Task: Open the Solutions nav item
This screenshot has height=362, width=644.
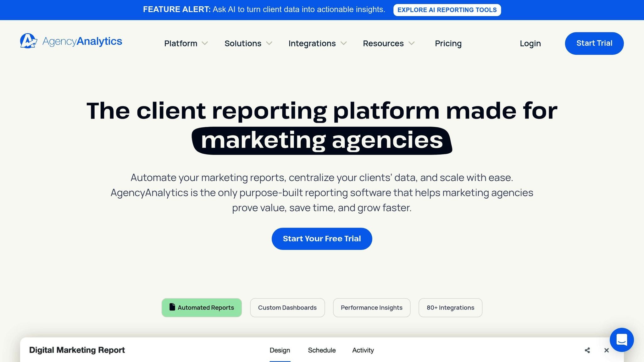Action: point(243,43)
